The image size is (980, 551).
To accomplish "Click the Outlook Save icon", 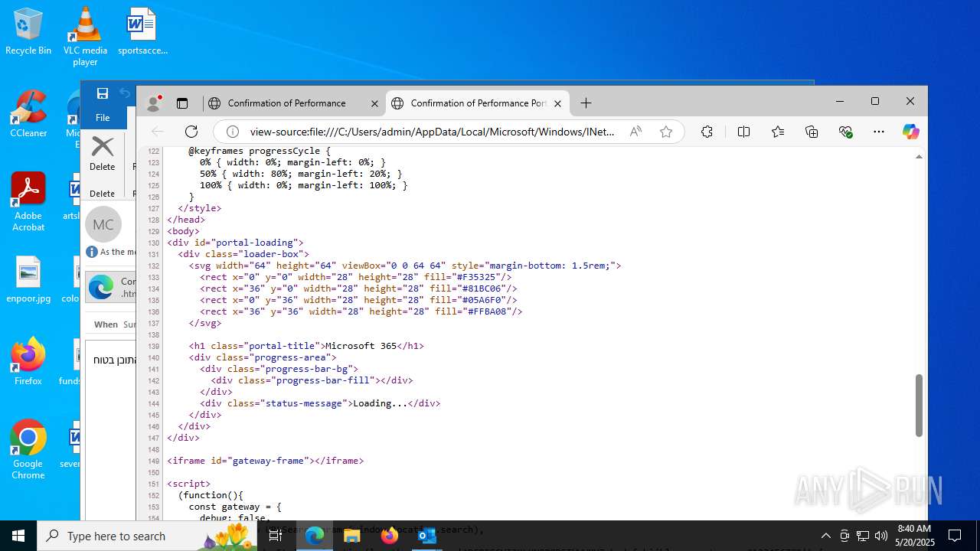I will pyautogui.click(x=102, y=93).
